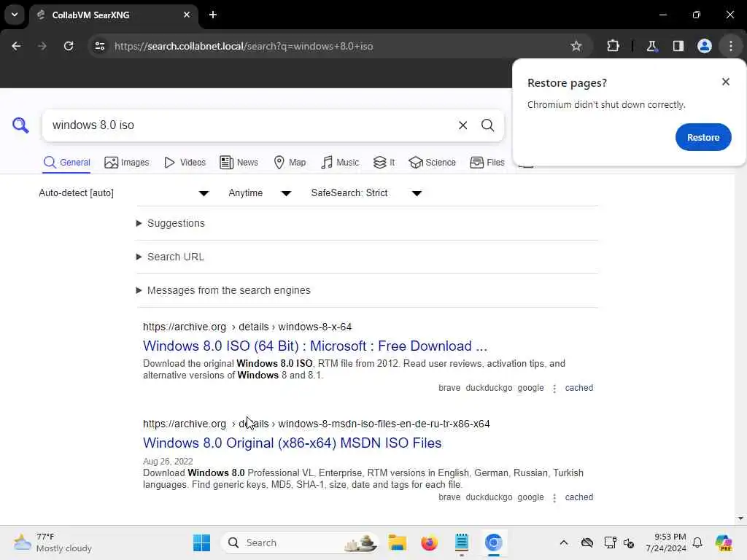Screen dimensions: 747x560
Task: Select the CollabVM SearXNG tab
Action: [113, 15]
